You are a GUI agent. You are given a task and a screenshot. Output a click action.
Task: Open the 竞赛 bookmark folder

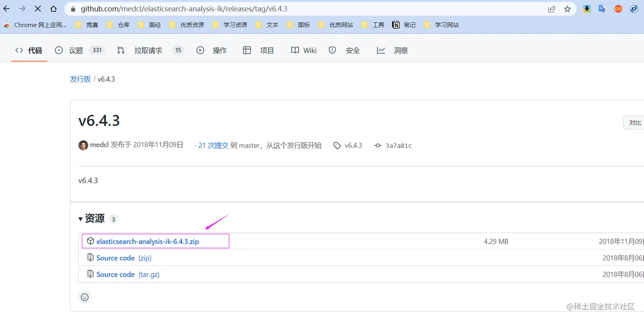(x=86, y=25)
